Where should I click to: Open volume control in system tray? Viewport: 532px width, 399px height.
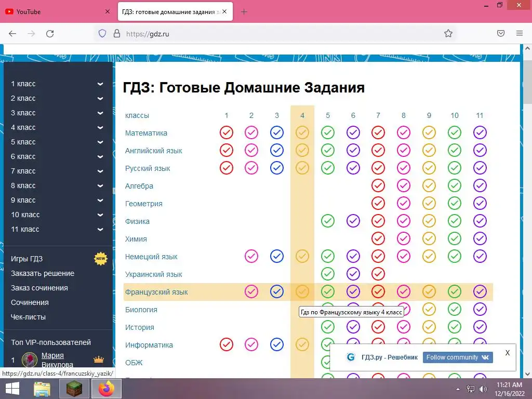pos(483,389)
